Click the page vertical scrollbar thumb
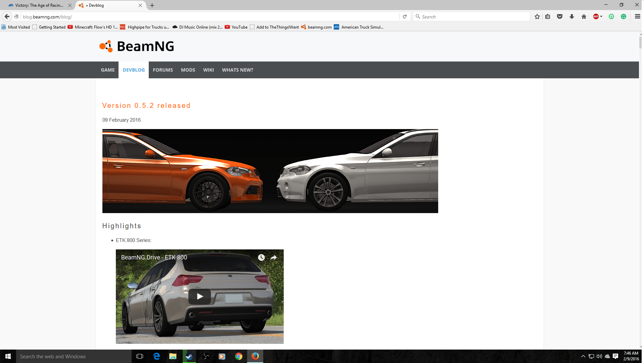Image resolution: width=644 pixels, height=363 pixels. [x=641, y=43]
